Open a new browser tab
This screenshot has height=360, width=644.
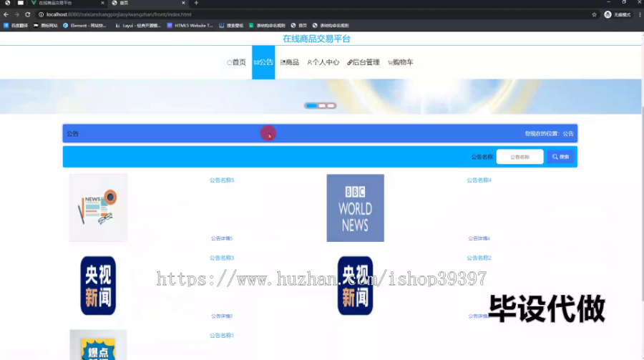(x=196, y=3)
